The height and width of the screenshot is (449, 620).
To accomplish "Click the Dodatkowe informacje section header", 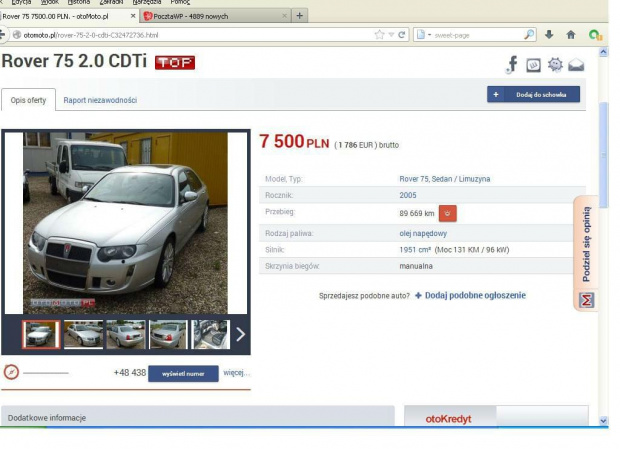I will [x=198, y=416].
